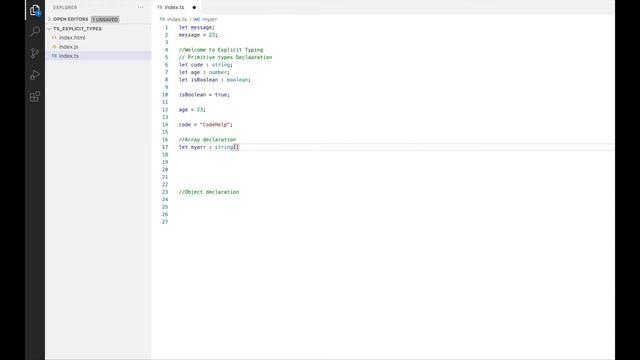The width and height of the screenshot is (640, 360).
Task: Open the Extensions view icon
Action: [x=35, y=97]
